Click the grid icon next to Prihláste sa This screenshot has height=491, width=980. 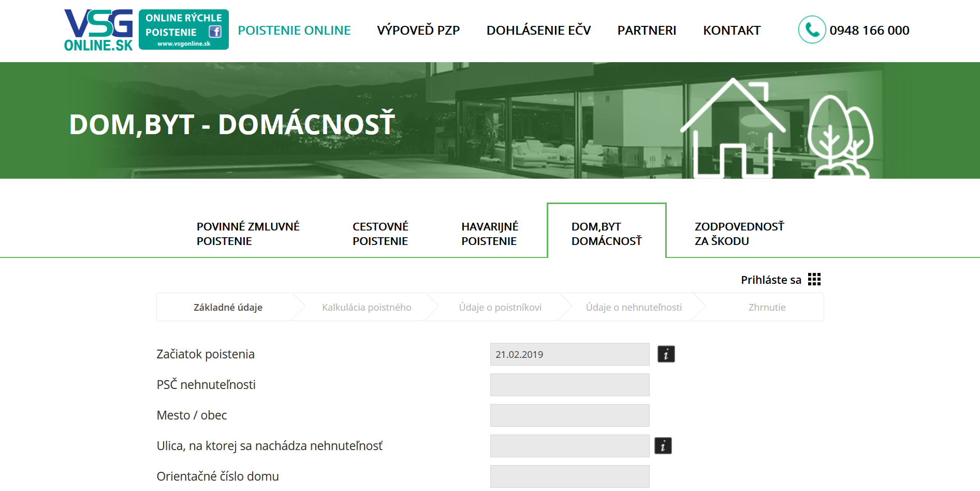814,280
